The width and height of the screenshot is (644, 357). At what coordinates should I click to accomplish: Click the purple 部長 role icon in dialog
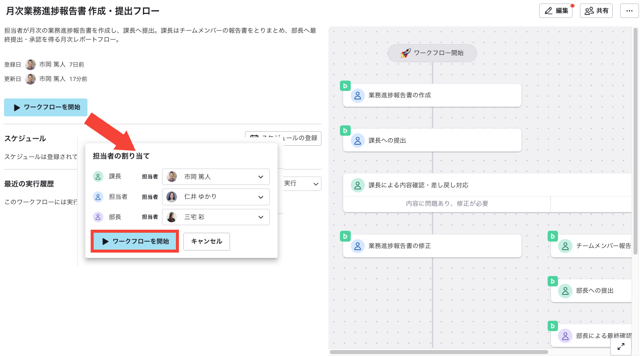coord(98,217)
